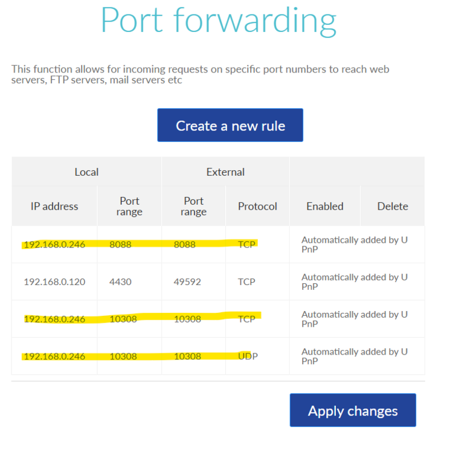
Task: Click the Enabled column header
Action: click(325, 206)
